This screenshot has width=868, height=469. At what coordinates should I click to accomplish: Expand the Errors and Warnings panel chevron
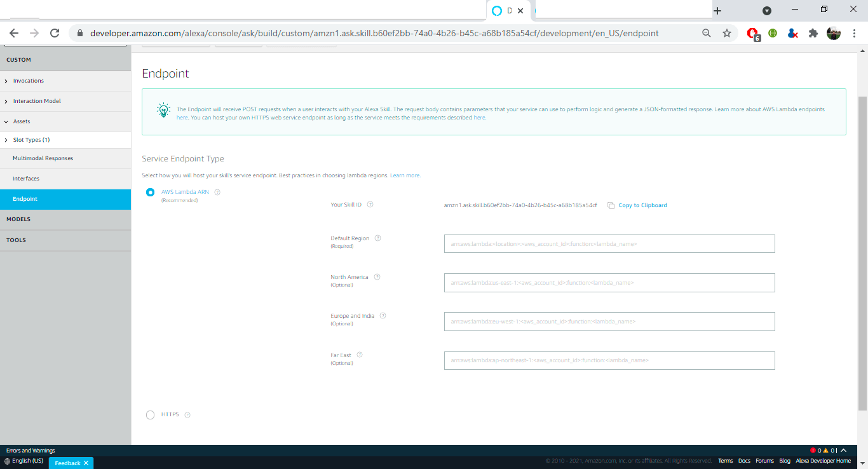[843, 451]
